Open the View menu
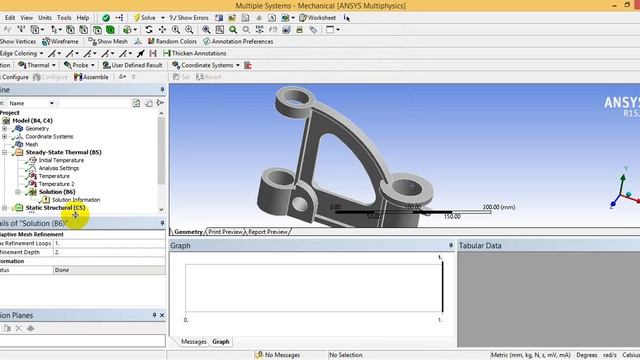The height and width of the screenshot is (360, 640). (27, 18)
